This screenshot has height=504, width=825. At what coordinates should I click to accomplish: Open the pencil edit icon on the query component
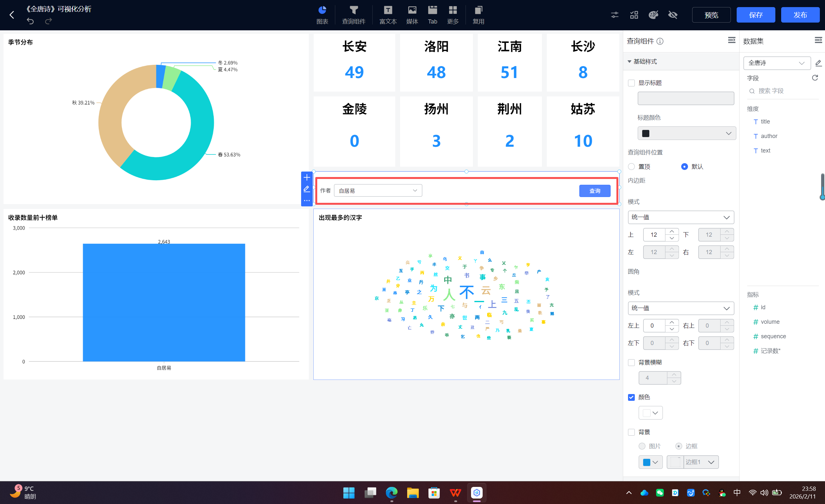[307, 189]
